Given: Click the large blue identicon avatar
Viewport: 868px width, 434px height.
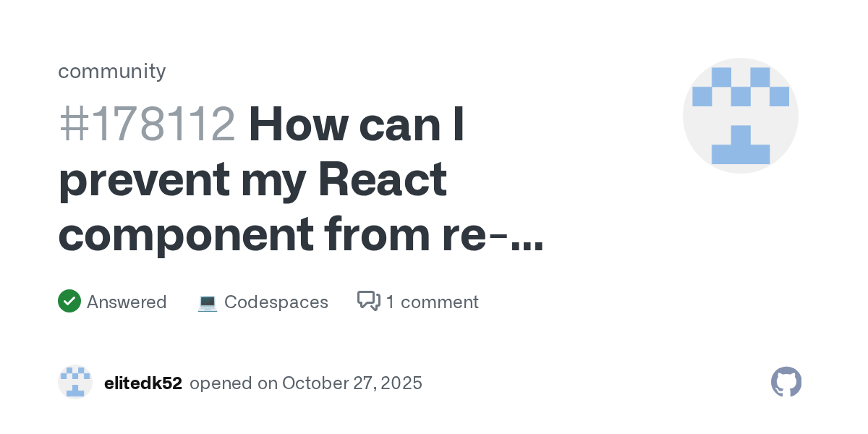Looking at the screenshot, I should (x=740, y=116).
